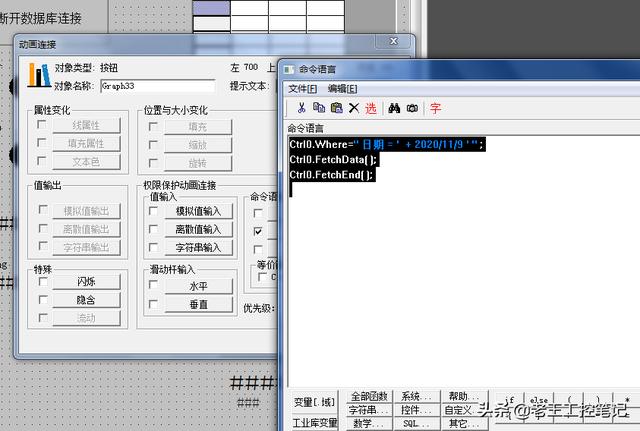The height and width of the screenshot is (431, 640).
Task: Click the Delete X icon in toolbar
Action: click(354, 108)
